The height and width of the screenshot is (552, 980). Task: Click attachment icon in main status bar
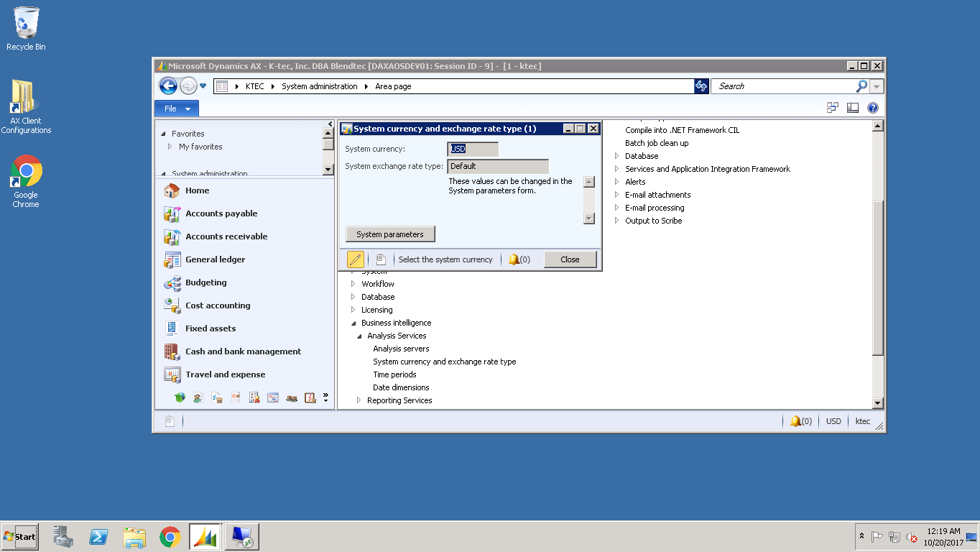point(170,421)
